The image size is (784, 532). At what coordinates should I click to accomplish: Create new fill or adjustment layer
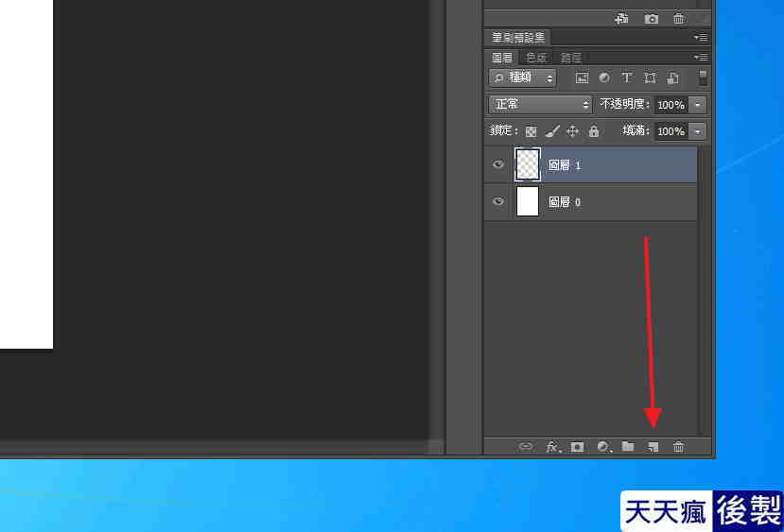(603, 447)
